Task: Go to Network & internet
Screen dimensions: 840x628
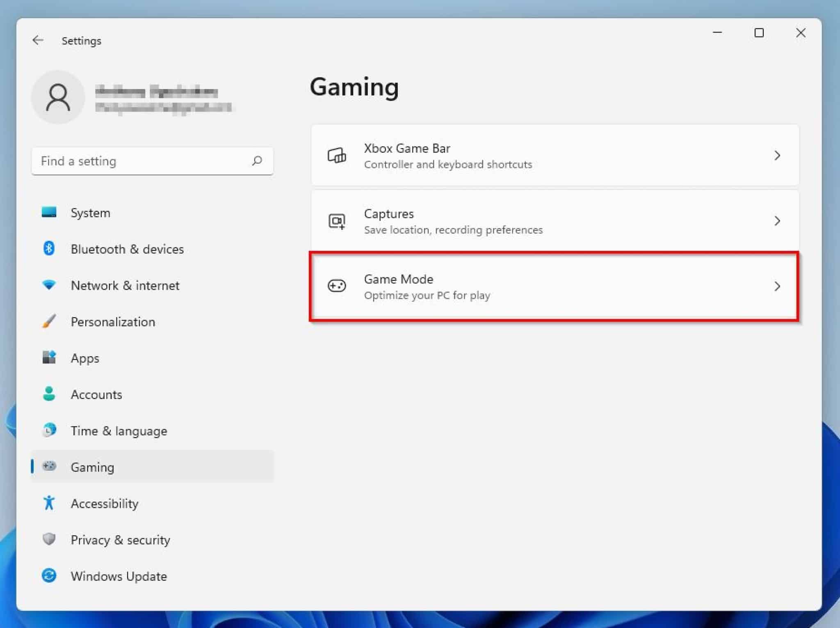Action: [x=152, y=285]
